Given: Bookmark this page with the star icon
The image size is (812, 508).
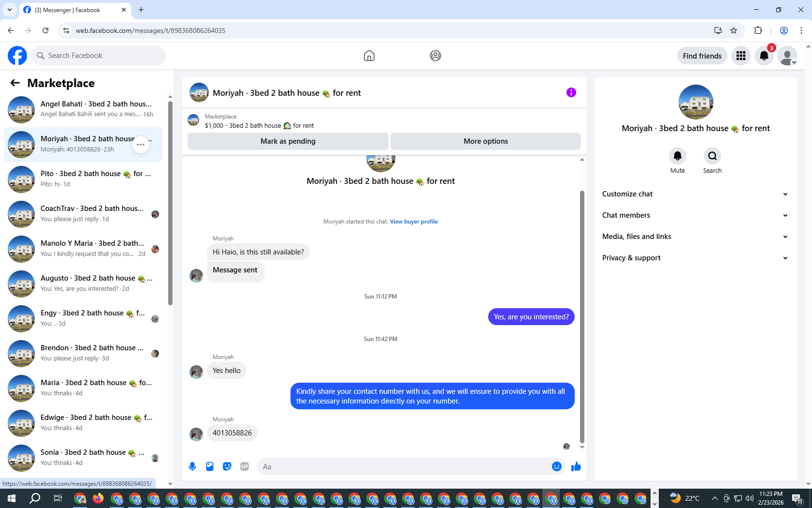Looking at the screenshot, I should tap(734, 30).
